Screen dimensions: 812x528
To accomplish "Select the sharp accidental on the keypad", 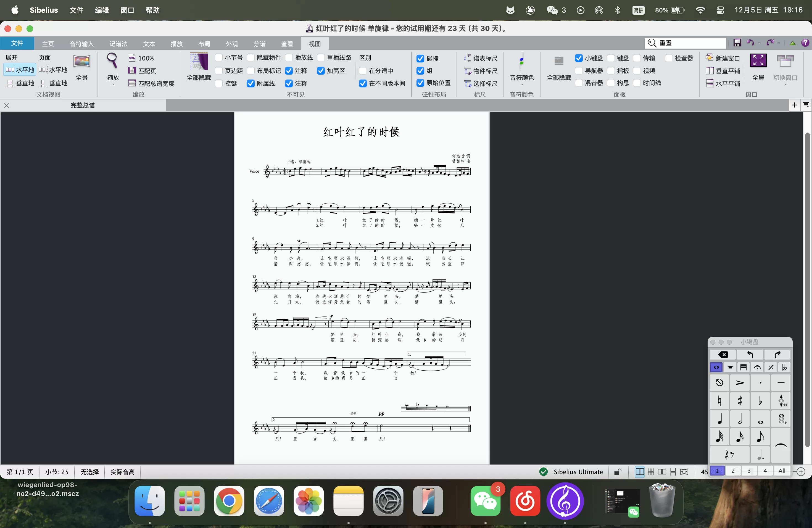I will (x=740, y=401).
